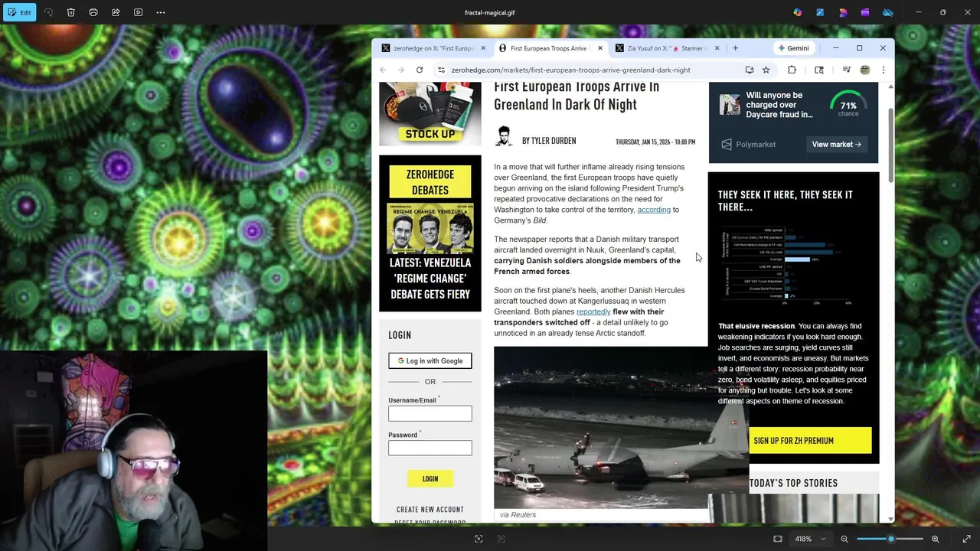Click the browser forward arrow
This screenshot has width=980, height=551.
pyautogui.click(x=400, y=70)
